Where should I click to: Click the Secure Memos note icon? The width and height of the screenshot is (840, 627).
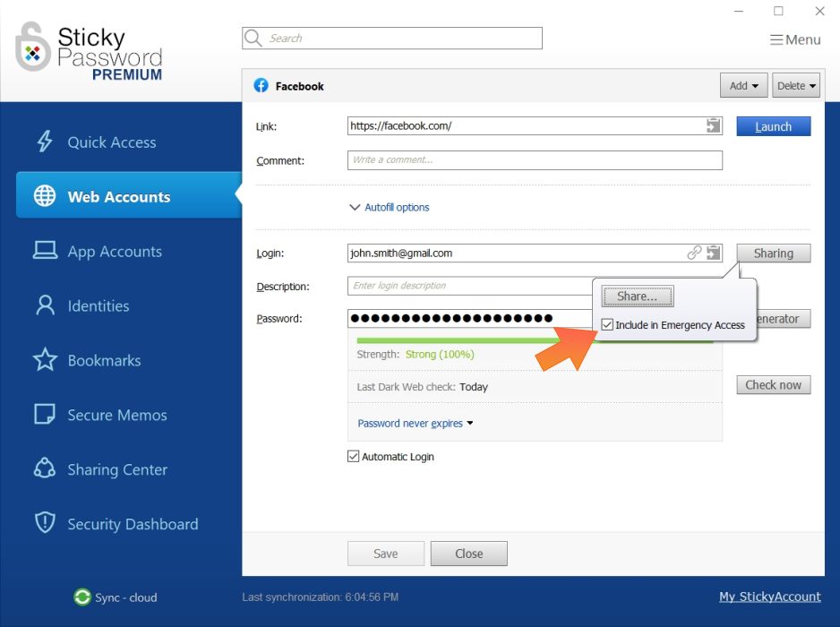click(x=45, y=414)
